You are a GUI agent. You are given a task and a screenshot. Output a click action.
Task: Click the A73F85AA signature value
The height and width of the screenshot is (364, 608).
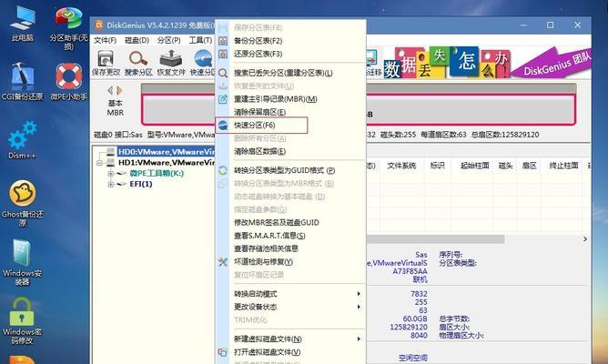(410, 271)
